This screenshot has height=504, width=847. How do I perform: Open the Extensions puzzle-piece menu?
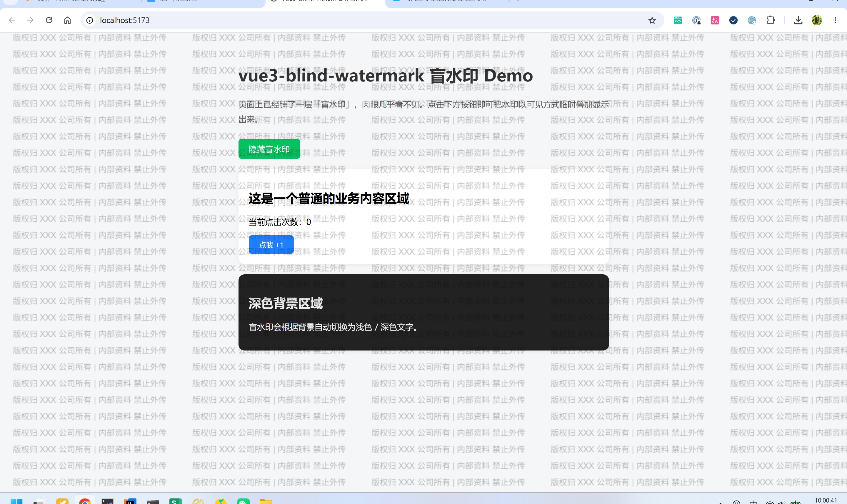pos(771,20)
